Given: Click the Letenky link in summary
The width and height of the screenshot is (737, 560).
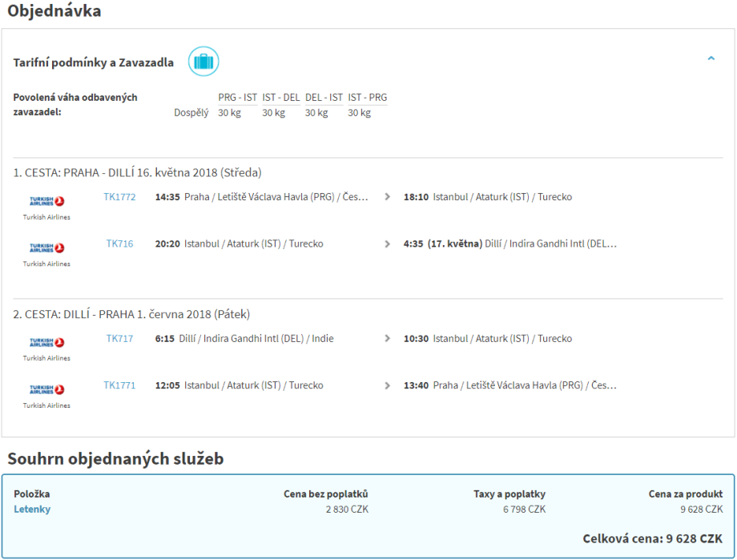Looking at the screenshot, I should [x=32, y=509].
